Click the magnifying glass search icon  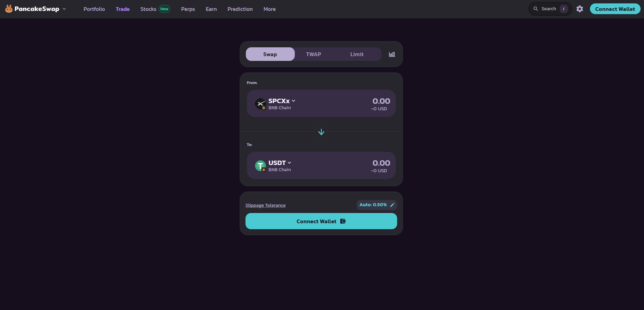pos(536,9)
